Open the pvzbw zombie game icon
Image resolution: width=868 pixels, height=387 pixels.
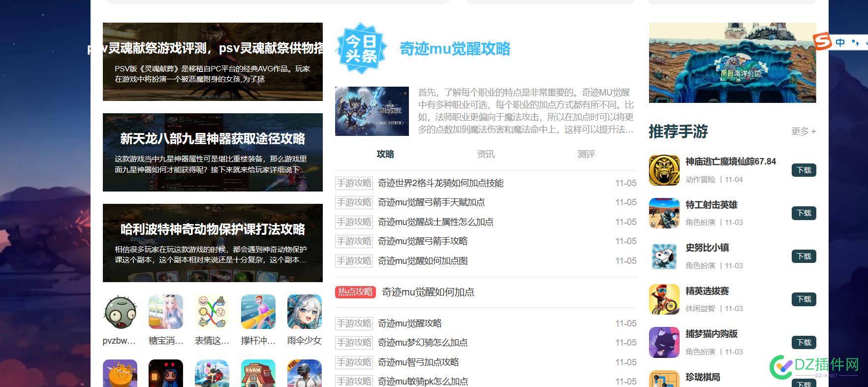[120, 312]
